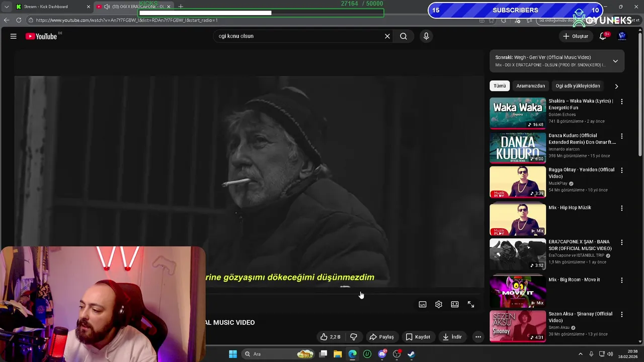This screenshot has width=644, height=362.
Task: Open player settings gear
Action: coord(439,304)
